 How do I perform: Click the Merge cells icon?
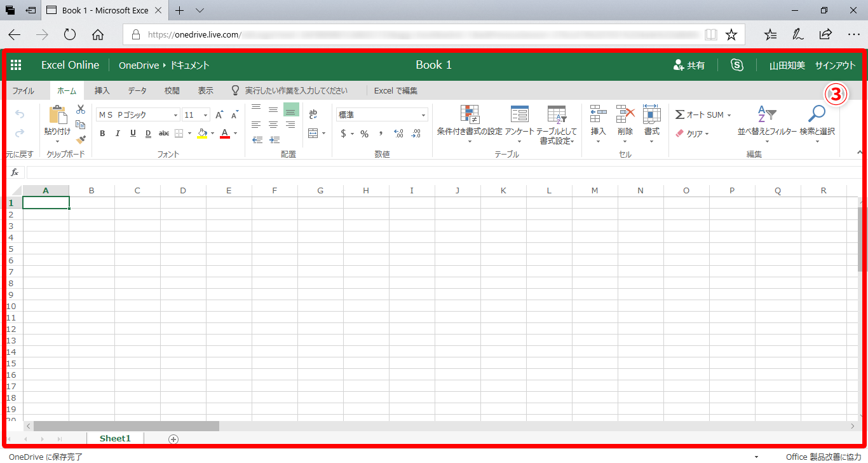pos(313,134)
